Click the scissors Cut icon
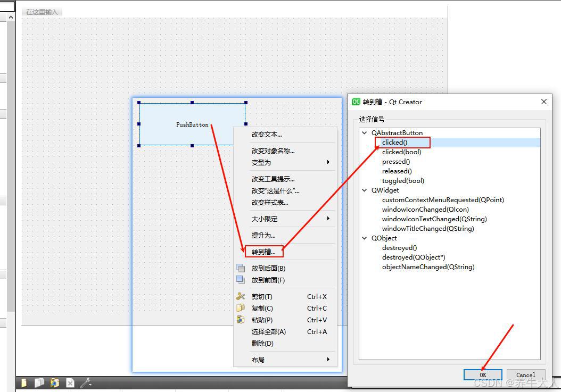This screenshot has height=392, width=561. point(241,296)
